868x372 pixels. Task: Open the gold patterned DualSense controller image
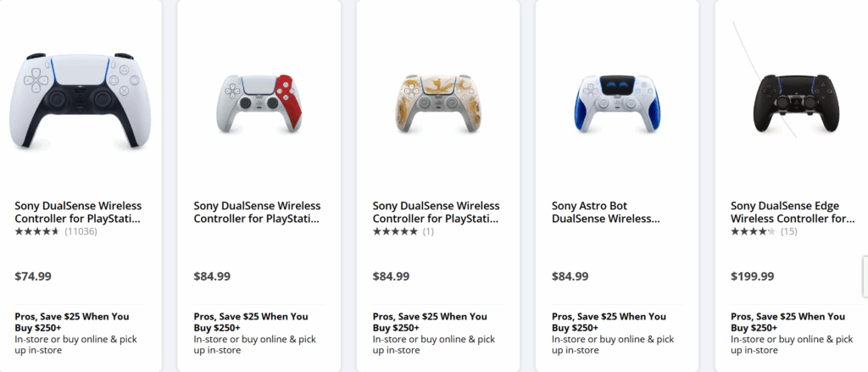tap(437, 100)
